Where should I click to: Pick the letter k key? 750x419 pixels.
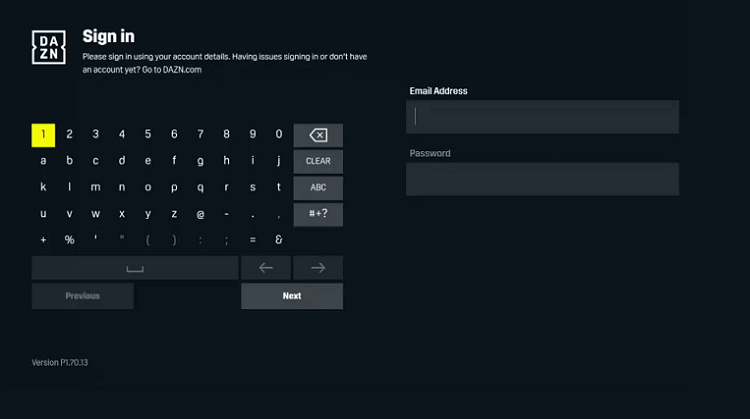click(x=43, y=187)
